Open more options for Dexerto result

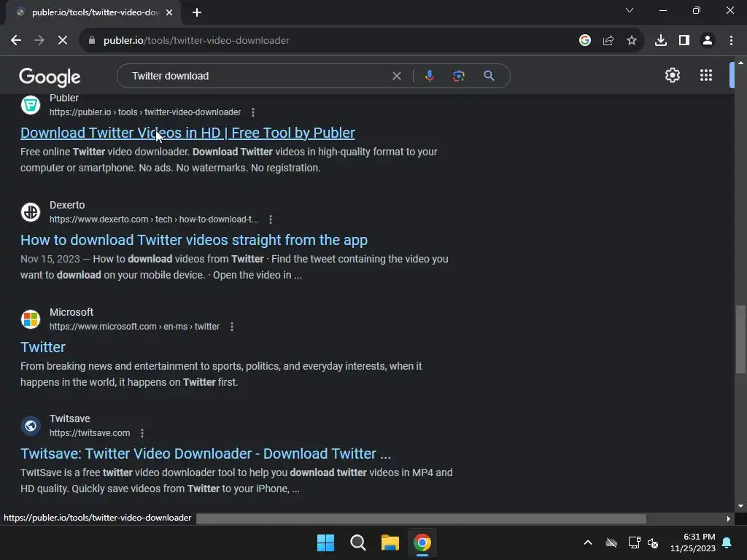(271, 219)
